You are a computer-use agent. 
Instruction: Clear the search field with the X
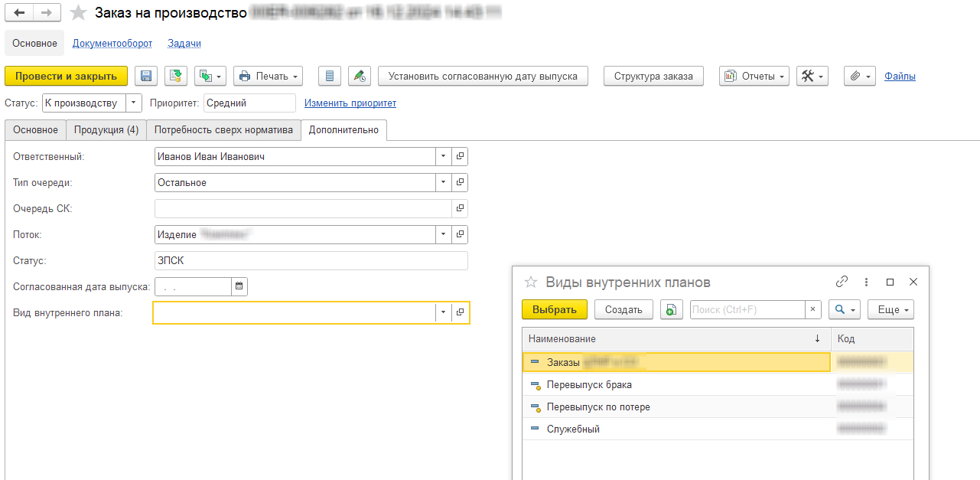[x=813, y=309]
